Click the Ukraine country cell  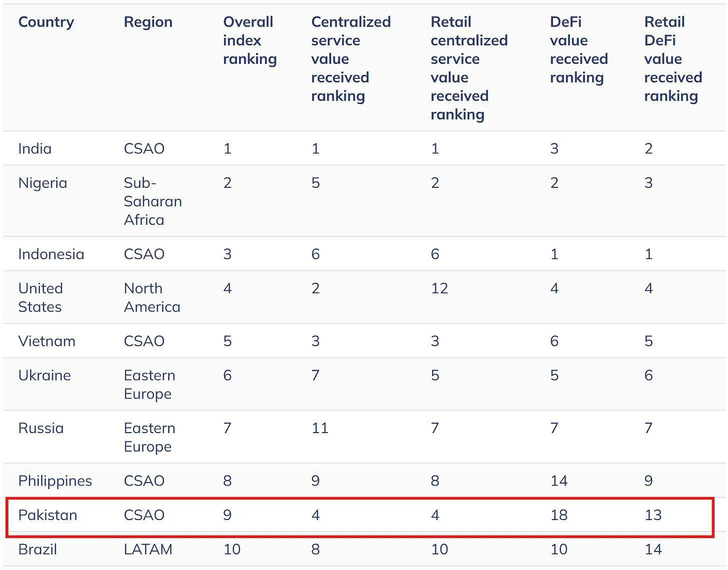click(x=44, y=375)
